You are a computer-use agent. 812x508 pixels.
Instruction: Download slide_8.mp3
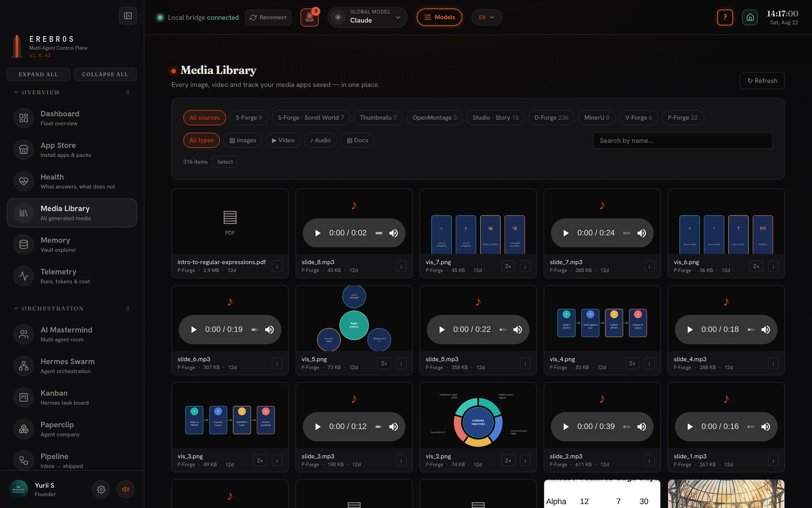[x=401, y=266]
